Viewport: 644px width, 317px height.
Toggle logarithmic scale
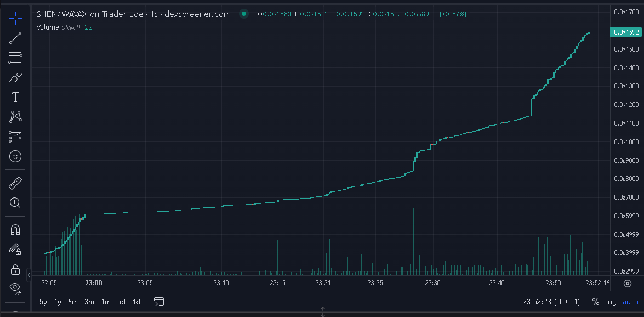(x=611, y=302)
